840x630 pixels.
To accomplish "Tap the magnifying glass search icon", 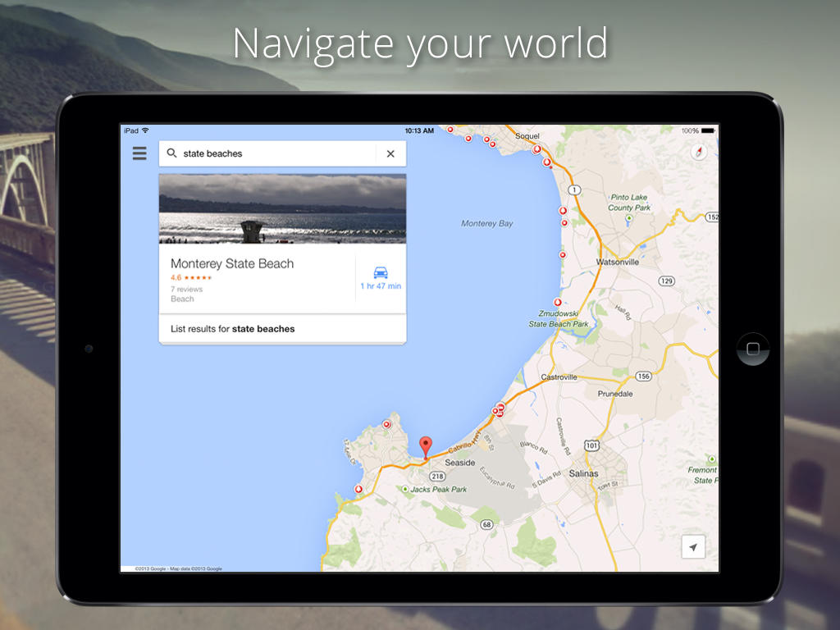I will (x=171, y=153).
